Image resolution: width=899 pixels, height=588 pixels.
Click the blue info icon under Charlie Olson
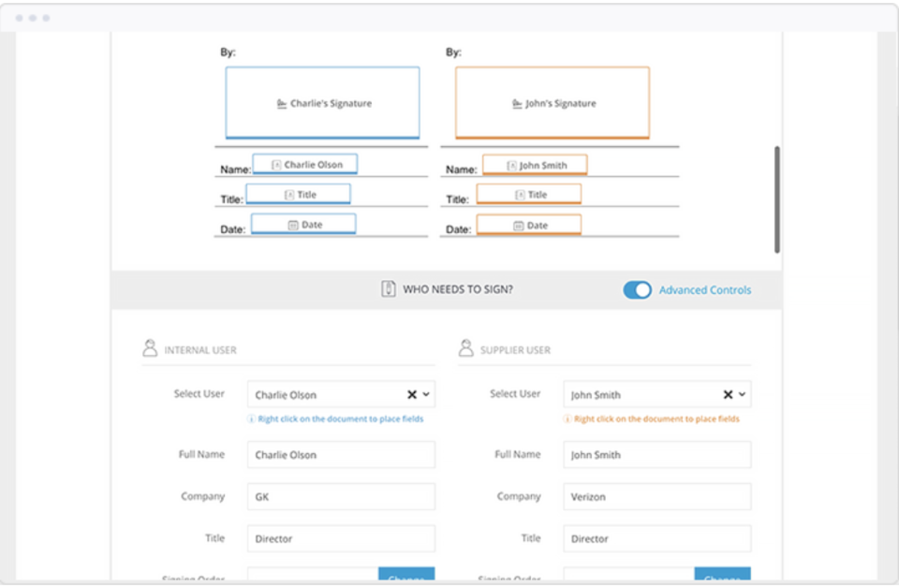(251, 419)
